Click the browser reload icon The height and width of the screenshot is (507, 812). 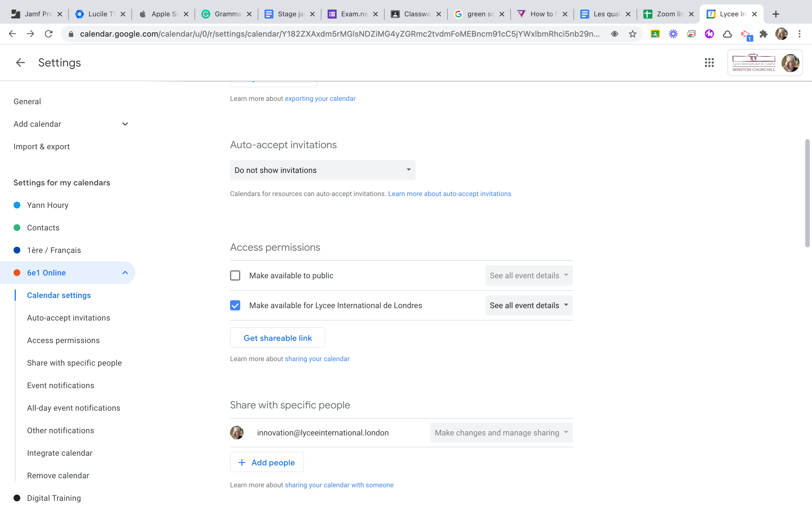tap(49, 34)
